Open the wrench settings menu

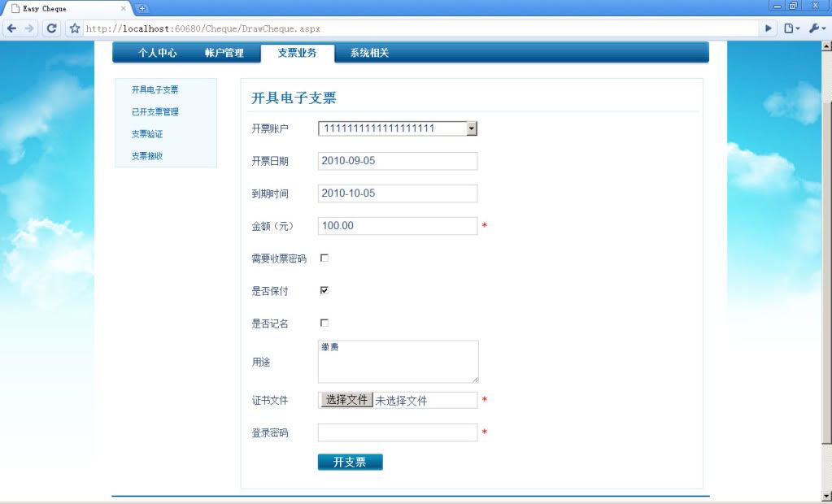[x=816, y=28]
